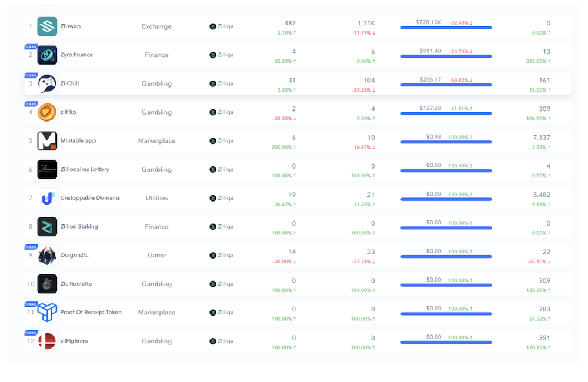Open the DragonZIL name link

coord(74,255)
